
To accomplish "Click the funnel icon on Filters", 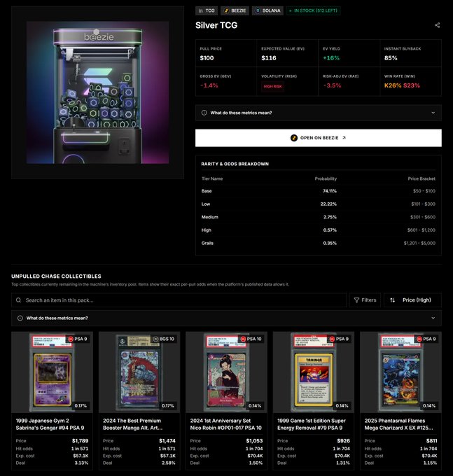I will pos(356,300).
